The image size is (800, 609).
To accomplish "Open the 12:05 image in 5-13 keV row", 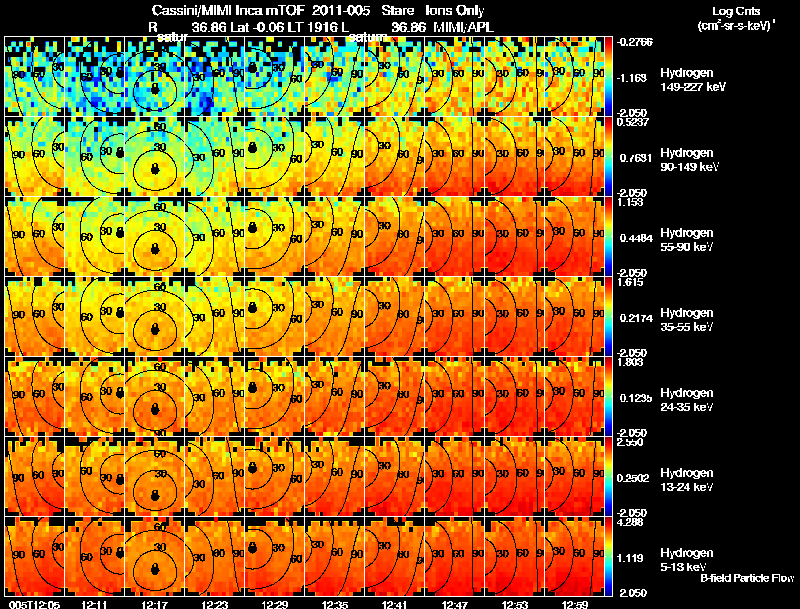I will [x=34, y=556].
